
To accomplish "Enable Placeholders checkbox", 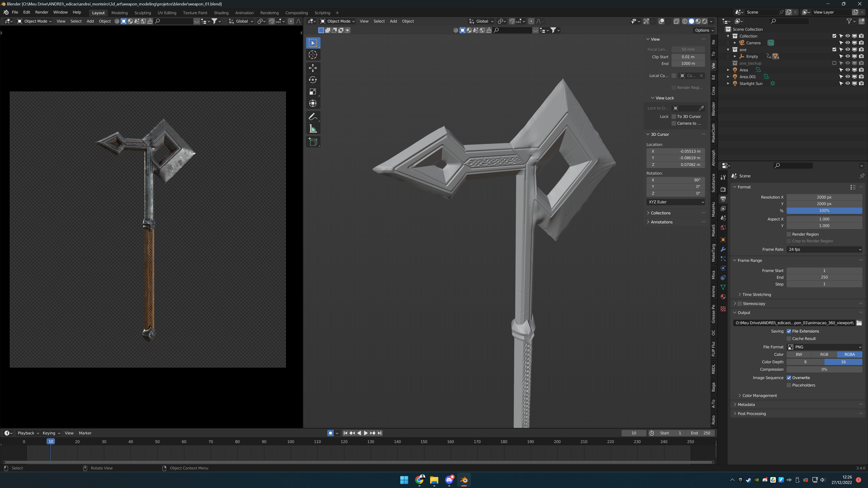I will 789,385.
